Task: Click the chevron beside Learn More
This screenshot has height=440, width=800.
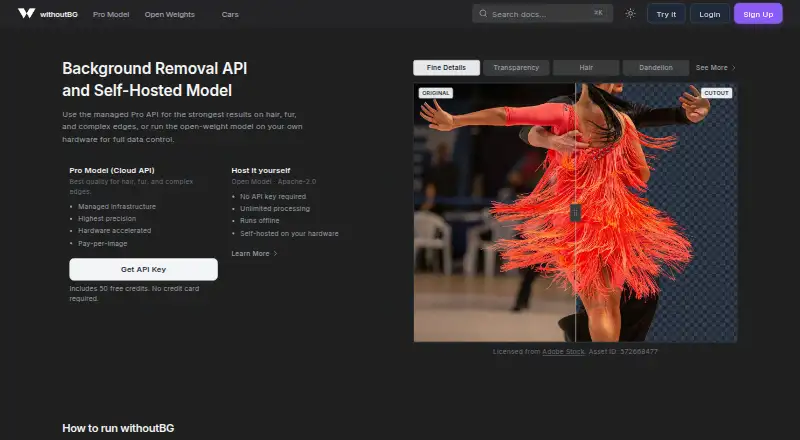Action: click(276, 253)
